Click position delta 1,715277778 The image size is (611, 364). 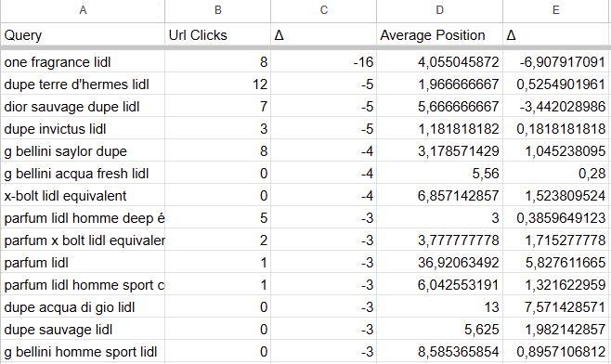point(556,240)
